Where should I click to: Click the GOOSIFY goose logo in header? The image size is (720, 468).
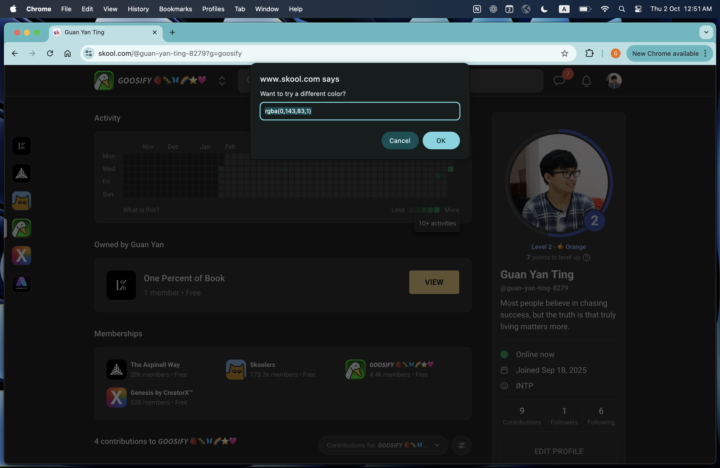(x=104, y=81)
